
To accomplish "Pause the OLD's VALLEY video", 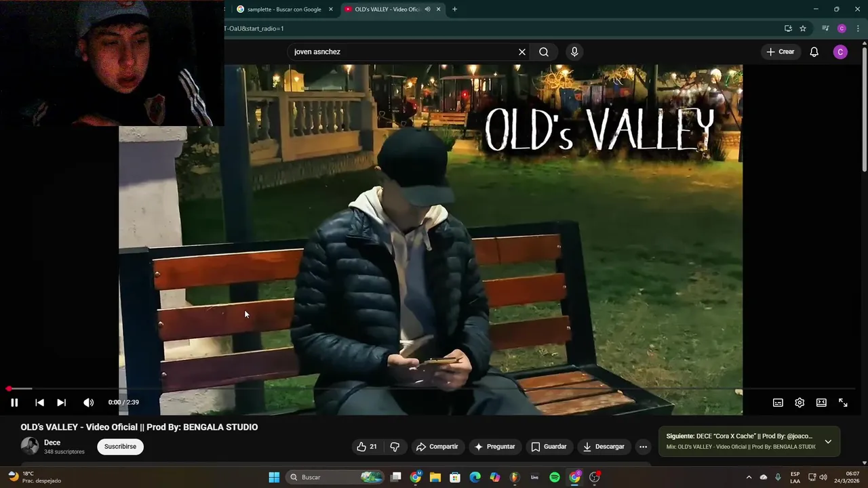I will tap(14, 403).
